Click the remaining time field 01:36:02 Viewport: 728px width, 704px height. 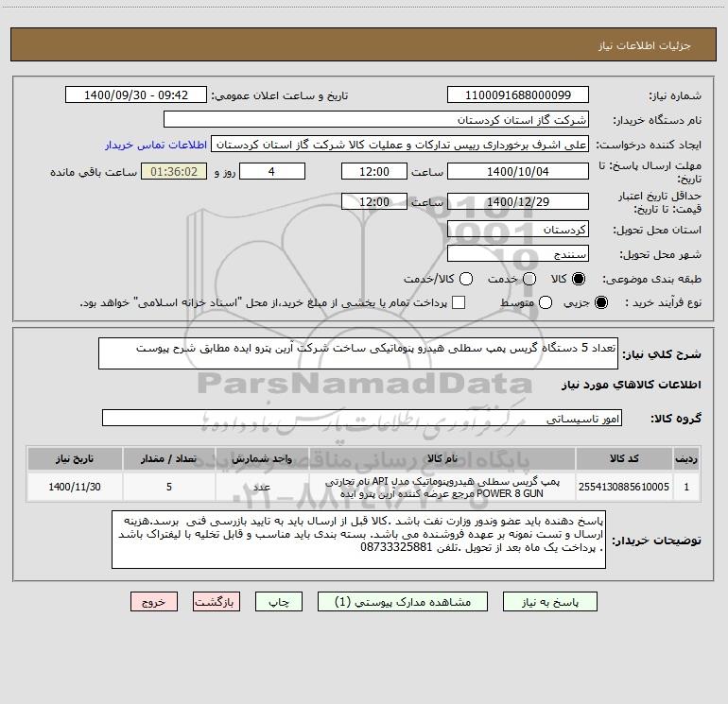pyautogui.click(x=174, y=172)
